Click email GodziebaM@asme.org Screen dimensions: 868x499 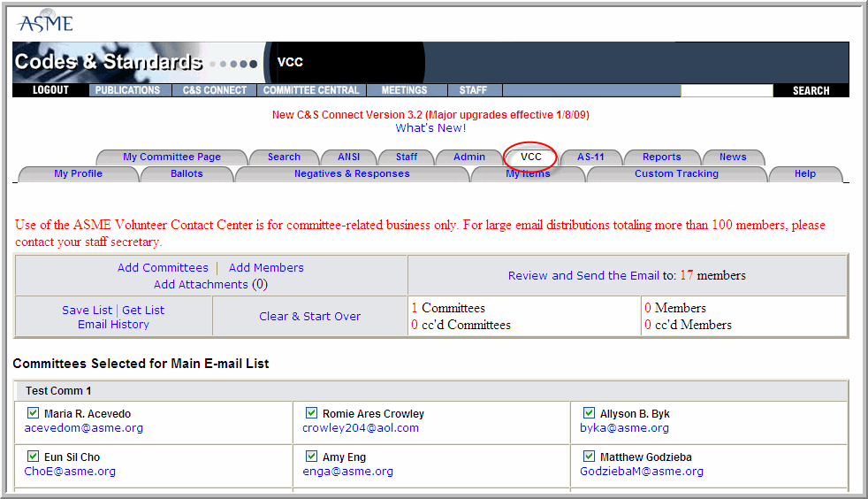(642, 472)
